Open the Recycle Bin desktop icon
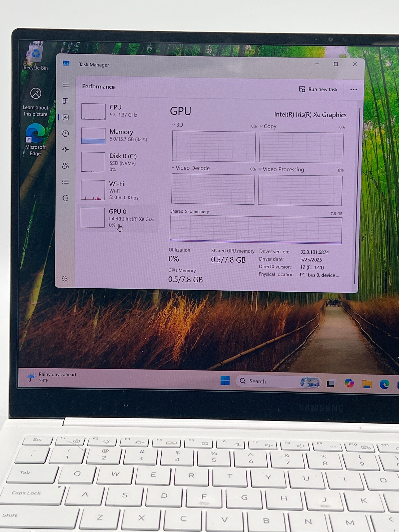Image resolution: width=399 pixels, height=532 pixels. (x=36, y=56)
